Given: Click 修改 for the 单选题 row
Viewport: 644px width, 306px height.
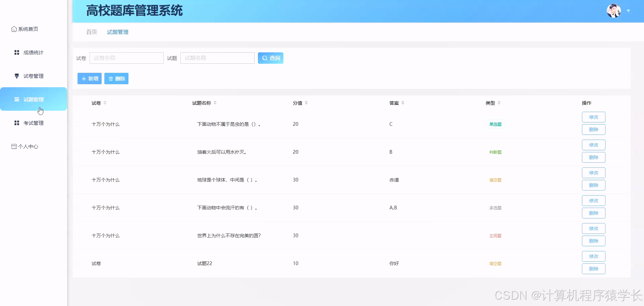Looking at the screenshot, I should (x=594, y=117).
